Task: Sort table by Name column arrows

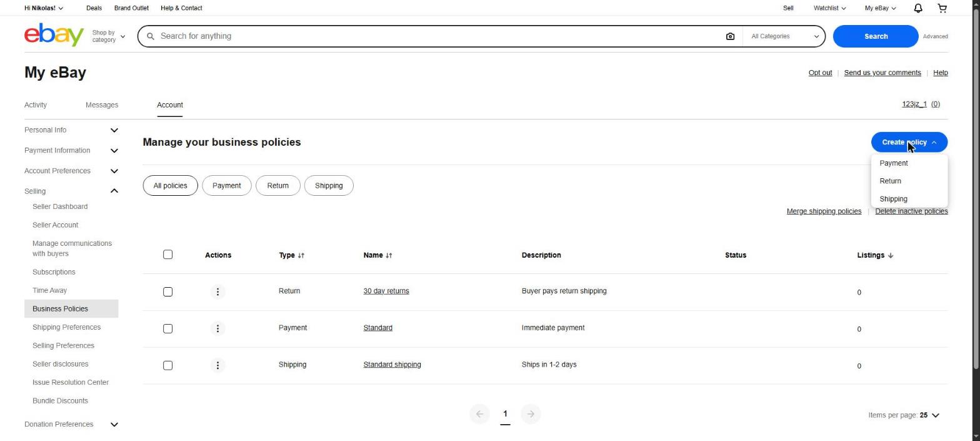Action: 389,255
